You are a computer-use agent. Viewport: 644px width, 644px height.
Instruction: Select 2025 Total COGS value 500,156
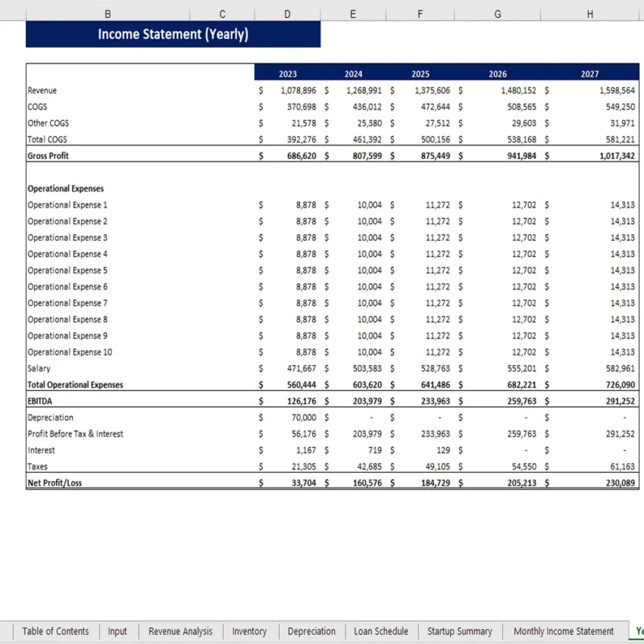pyautogui.click(x=436, y=139)
